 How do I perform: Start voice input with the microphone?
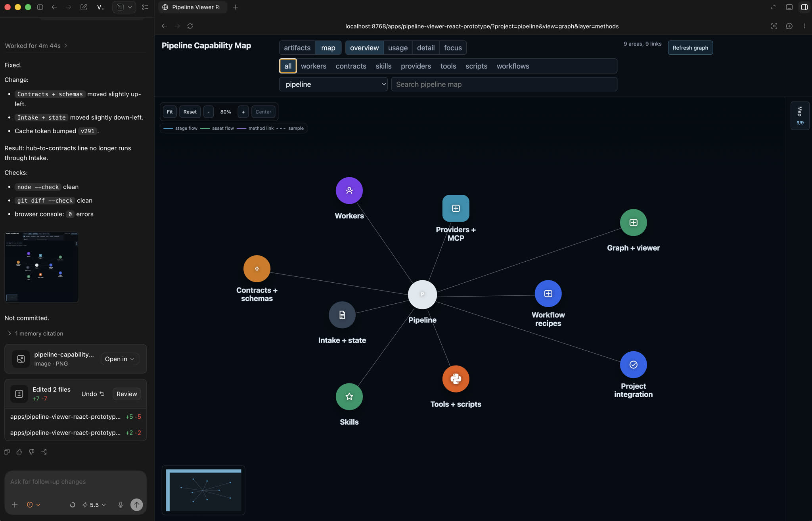pyautogui.click(x=121, y=505)
